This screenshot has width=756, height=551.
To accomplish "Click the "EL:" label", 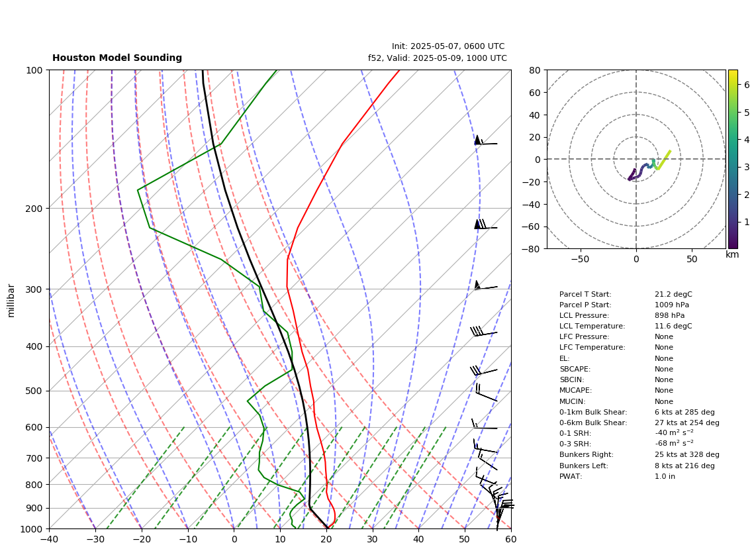I will pyautogui.click(x=564, y=358).
